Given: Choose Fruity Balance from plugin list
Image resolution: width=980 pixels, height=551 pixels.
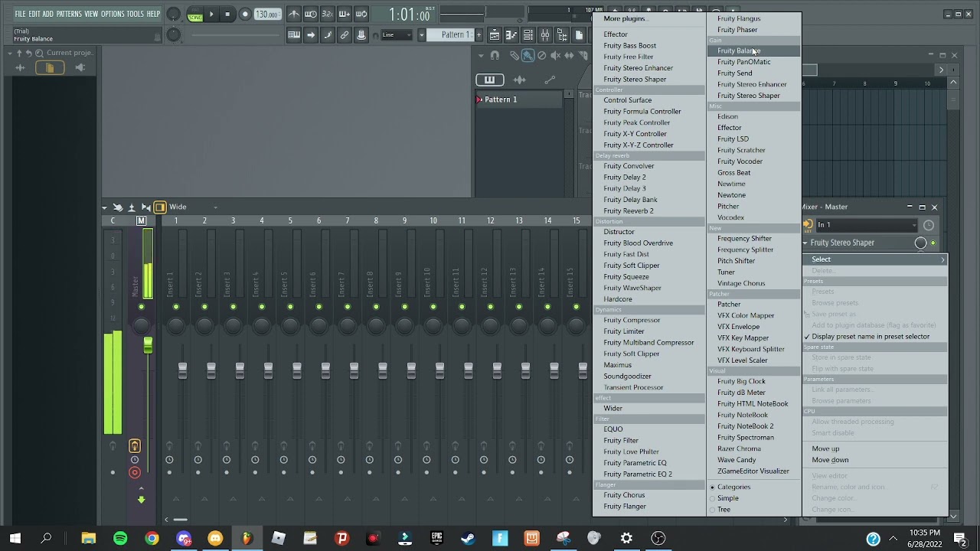Looking at the screenshot, I should (x=754, y=51).
